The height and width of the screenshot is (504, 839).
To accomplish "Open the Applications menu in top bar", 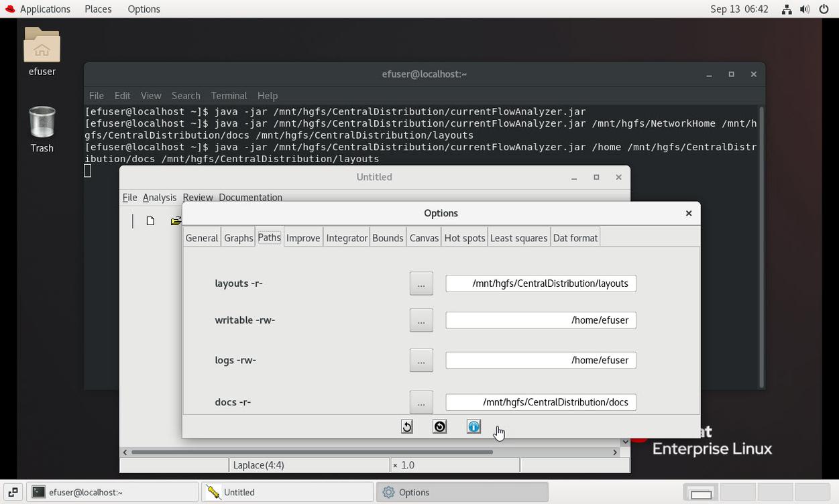I will pyautogui.click(x=38, y=9).
